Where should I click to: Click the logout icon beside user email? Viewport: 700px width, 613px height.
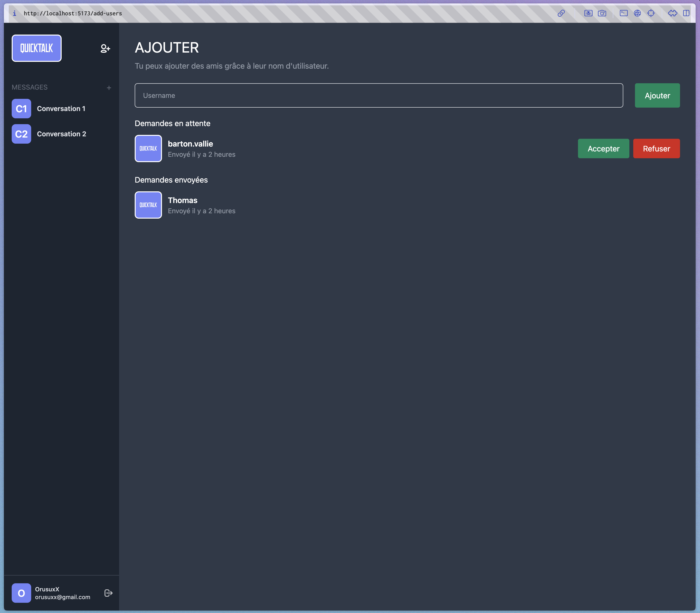coord(108,593)
